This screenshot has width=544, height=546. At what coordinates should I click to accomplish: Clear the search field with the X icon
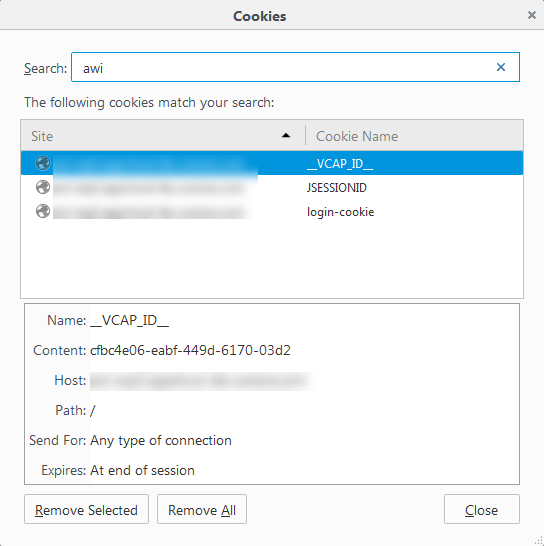pos(500,67)
